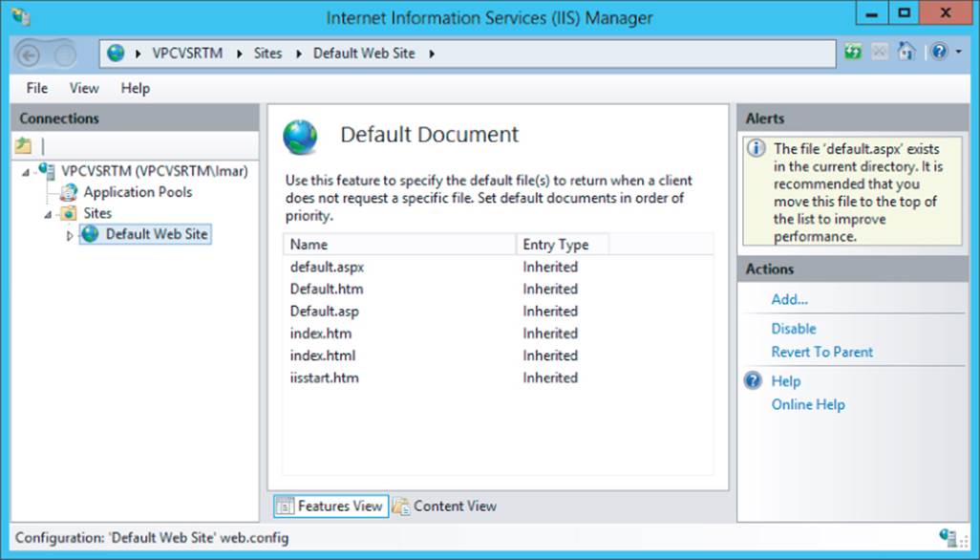Click the Configuration status bar text
Screen dimensions: 980x560
tap(152, 537)
